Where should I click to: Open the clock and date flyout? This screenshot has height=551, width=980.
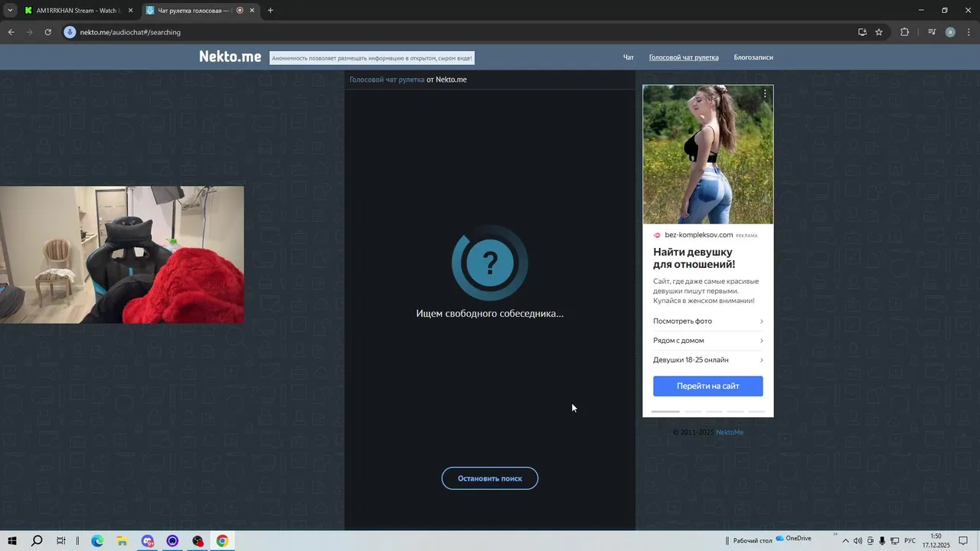[x=936, y=541]
